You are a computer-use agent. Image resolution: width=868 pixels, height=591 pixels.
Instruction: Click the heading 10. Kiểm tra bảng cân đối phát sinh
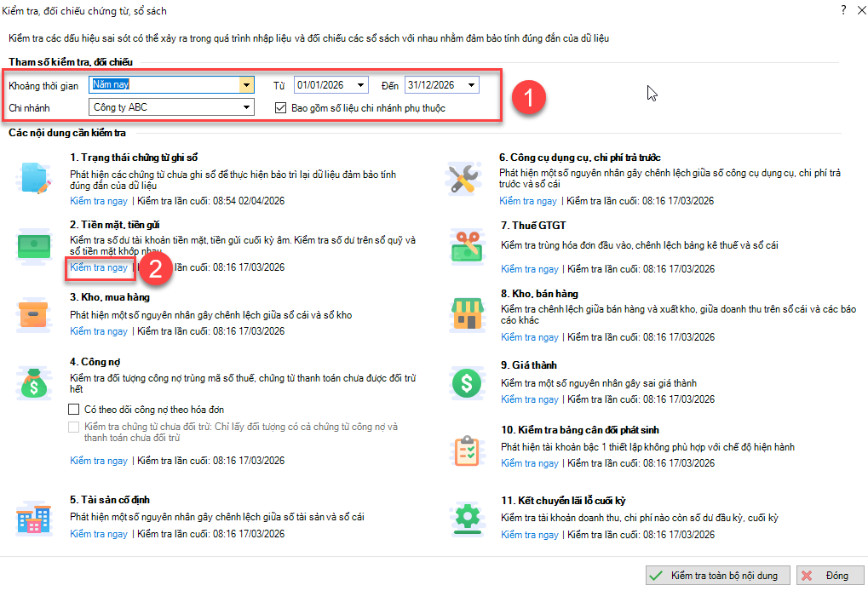579,430
